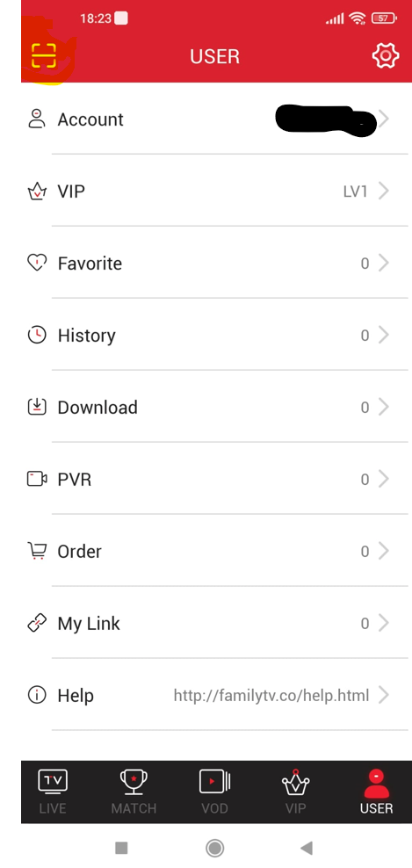Tap the PVR camera icon
The width and height of the screenshot is (412, 868).
37,479
